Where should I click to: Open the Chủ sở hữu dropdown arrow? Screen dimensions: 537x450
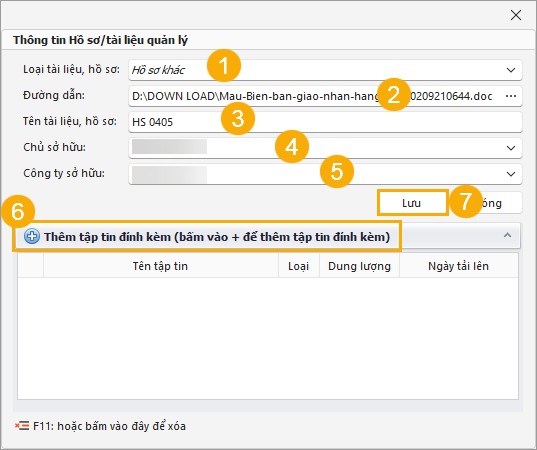(x=511, y=148)
